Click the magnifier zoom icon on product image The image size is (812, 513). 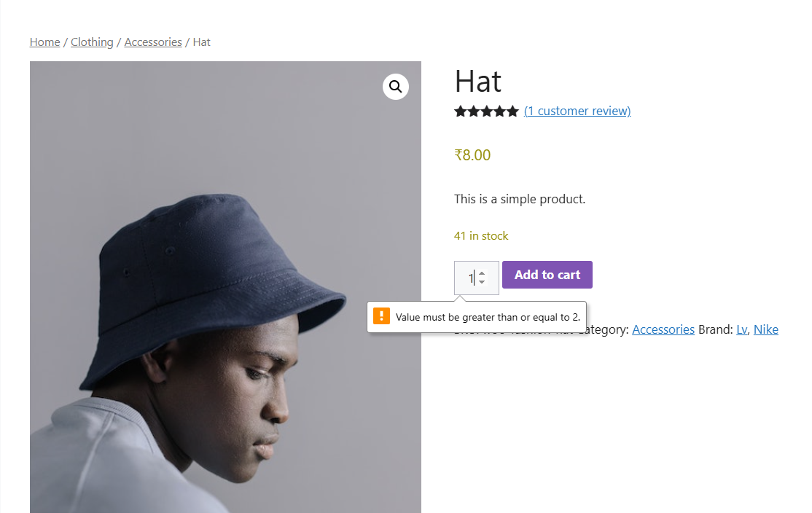pos(395,87)
